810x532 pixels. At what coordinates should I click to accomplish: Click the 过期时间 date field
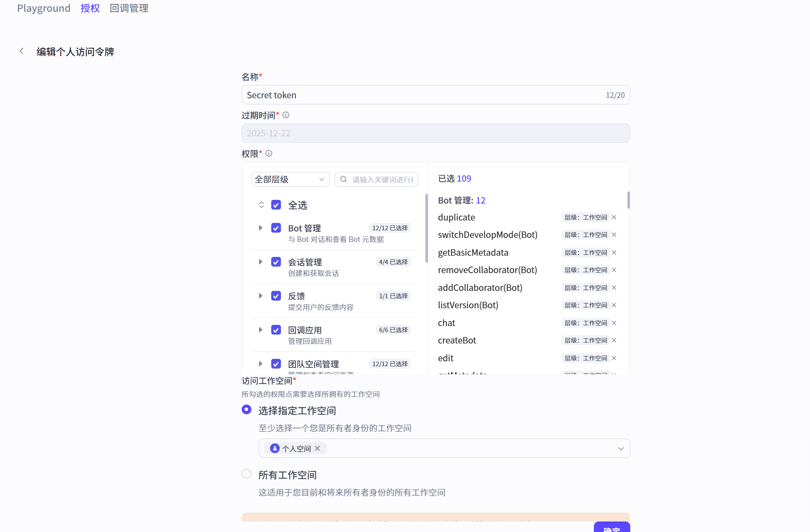click(436, 134)
